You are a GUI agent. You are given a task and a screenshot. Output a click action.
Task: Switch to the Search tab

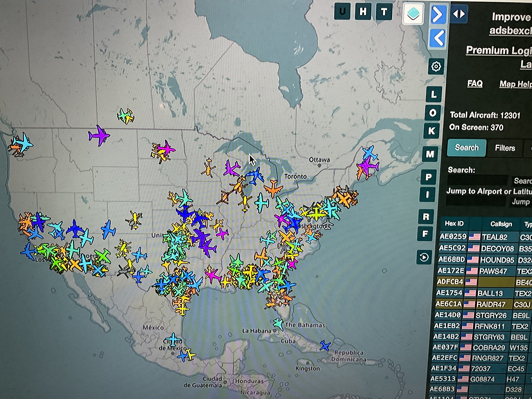coord(467,147)
